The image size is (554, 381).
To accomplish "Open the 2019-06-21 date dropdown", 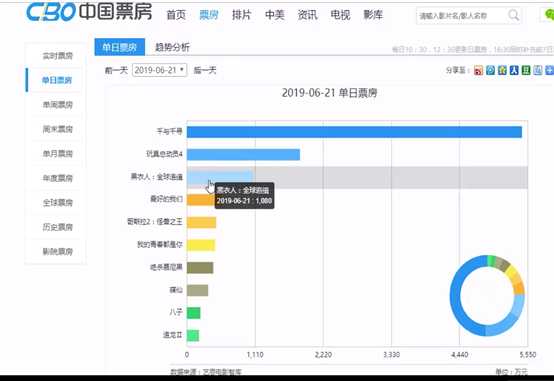I will (x=159, y=70).
